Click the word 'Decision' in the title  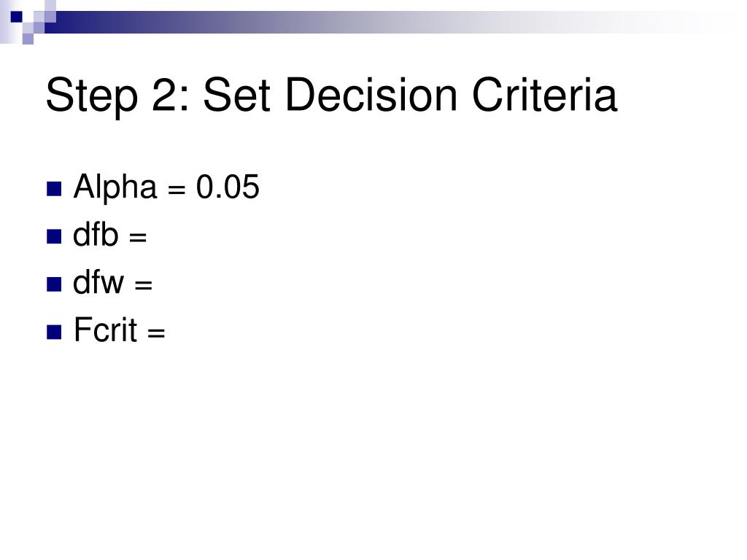(371, 96)
